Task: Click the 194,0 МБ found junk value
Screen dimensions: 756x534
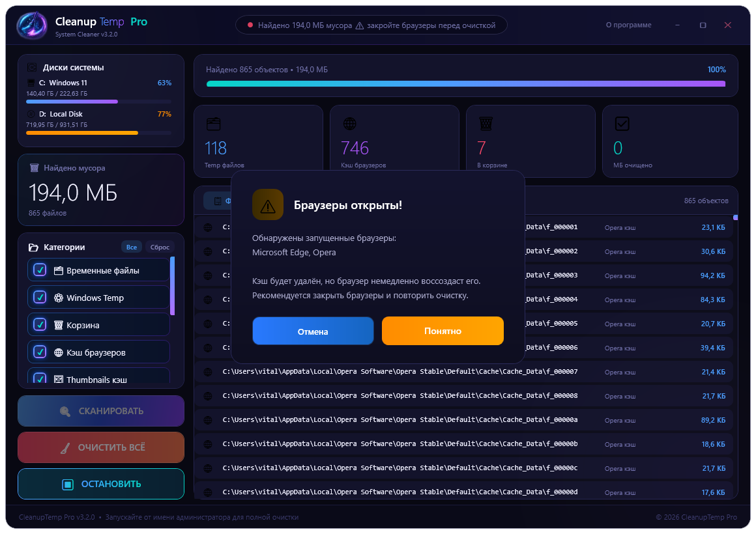Action: pos(73,193)
